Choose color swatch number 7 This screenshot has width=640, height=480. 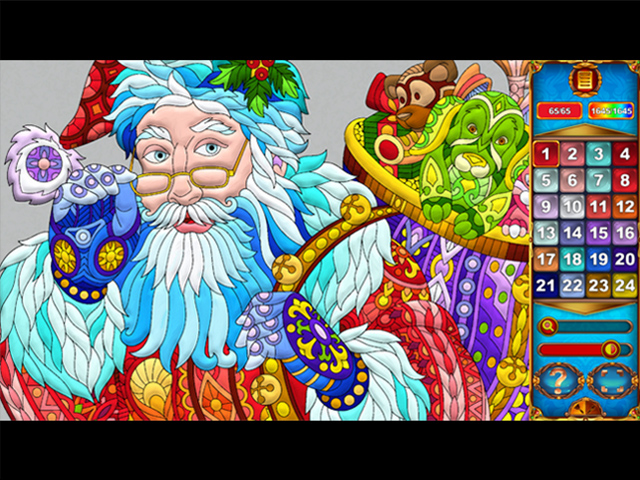click(x=597, y=180)
